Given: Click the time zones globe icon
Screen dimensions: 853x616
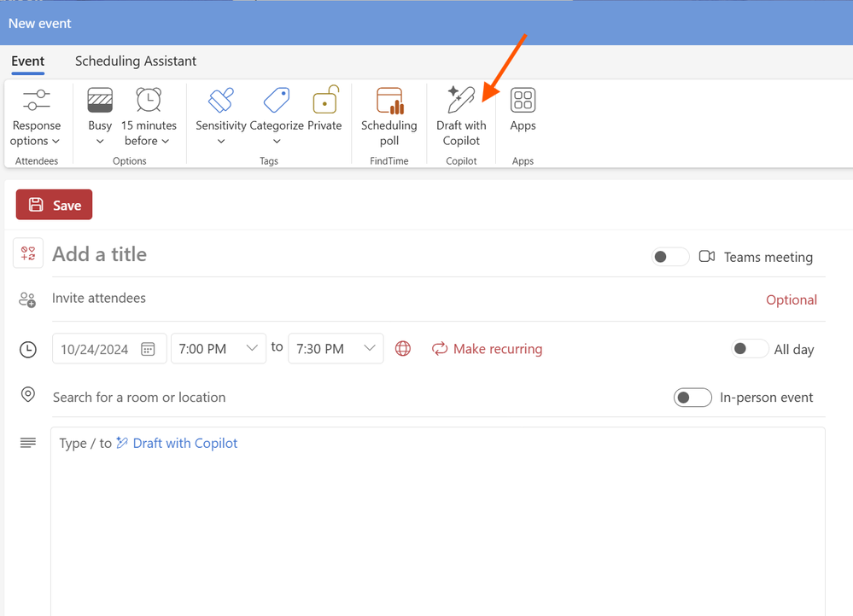Looking at the screenshot, I should pyautogui.click(x=402, y=348).
